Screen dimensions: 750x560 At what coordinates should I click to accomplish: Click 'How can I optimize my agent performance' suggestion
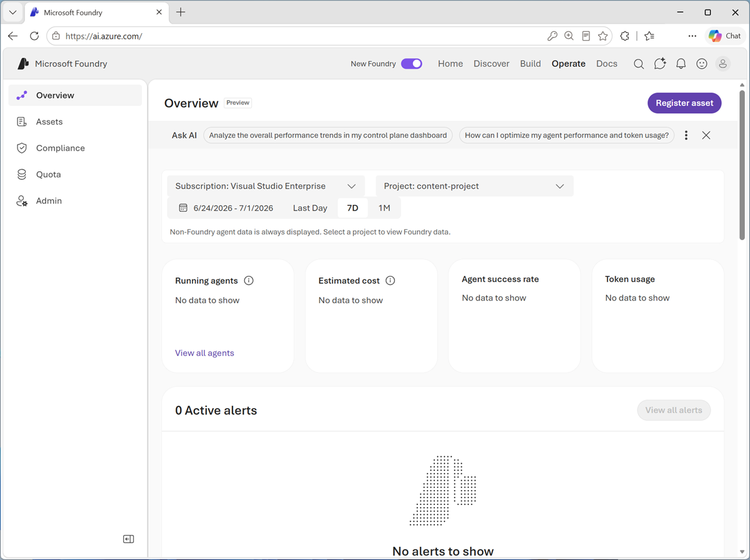pyautogui.click(x=567, y=135)
